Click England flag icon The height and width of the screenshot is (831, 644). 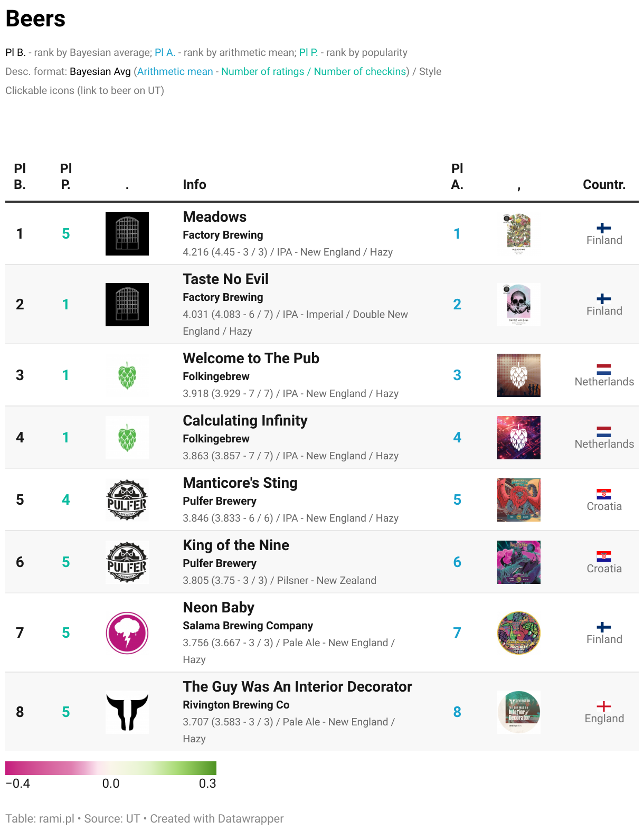(x=604, y=706)
